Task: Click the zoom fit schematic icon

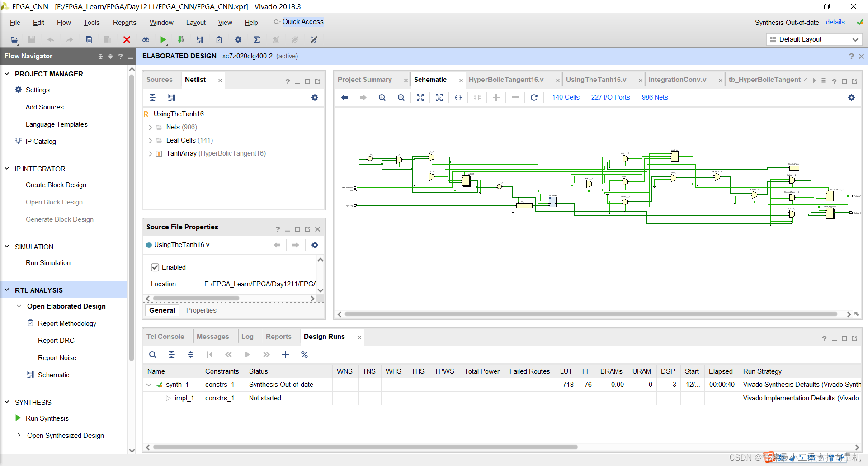Action: pos(420,98)
